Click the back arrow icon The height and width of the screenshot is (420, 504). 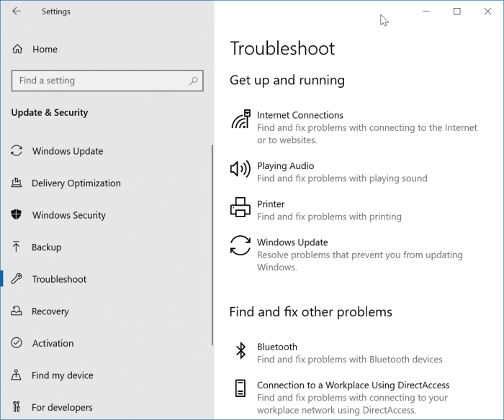[17, 12]
